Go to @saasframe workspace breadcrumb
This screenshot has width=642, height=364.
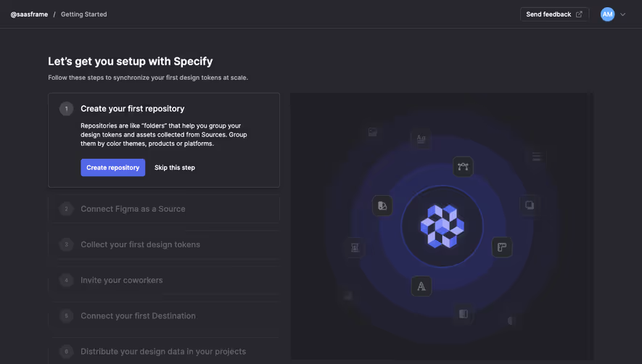(x=29, y=15)
